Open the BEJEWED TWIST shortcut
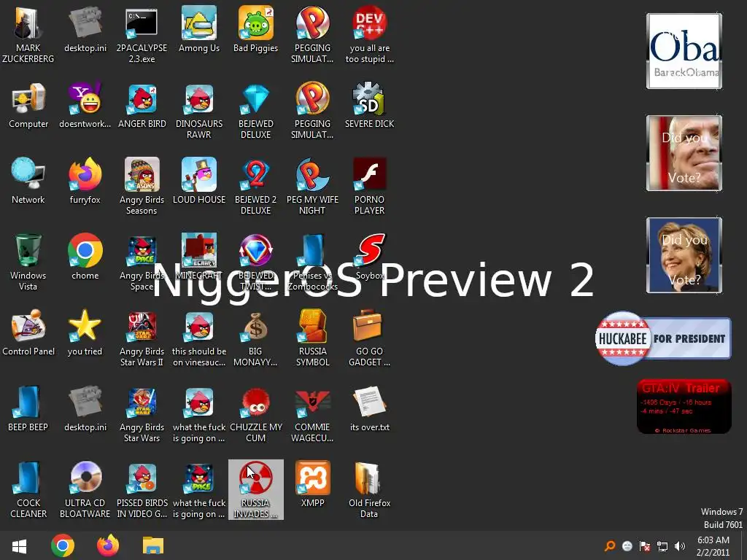747x560 pixels. [x=256, y=262]
